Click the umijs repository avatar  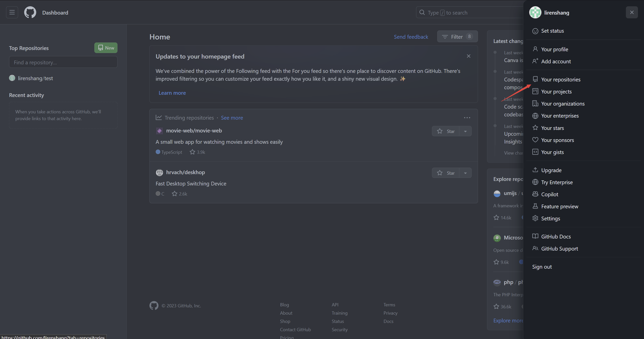pyautogui.click(x=497, y=193)
